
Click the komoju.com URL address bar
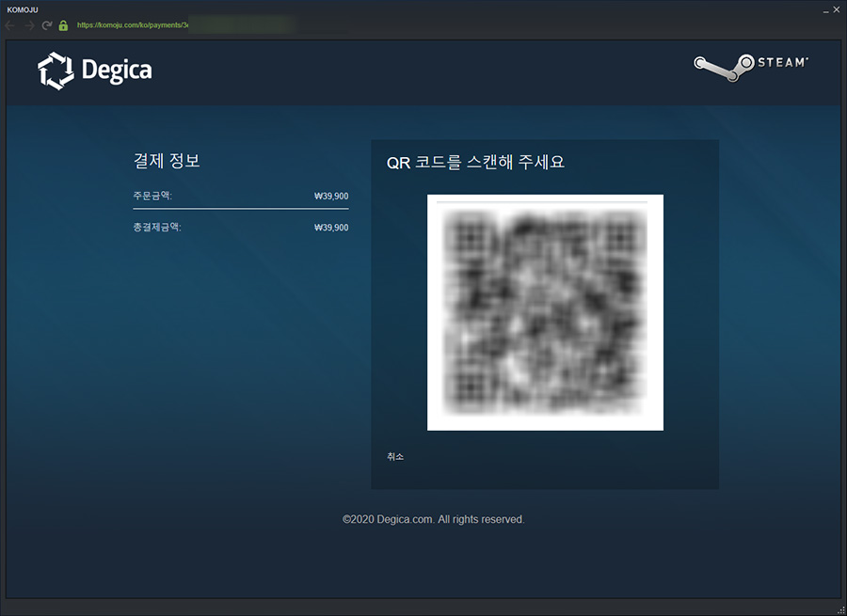click(186, 25)
